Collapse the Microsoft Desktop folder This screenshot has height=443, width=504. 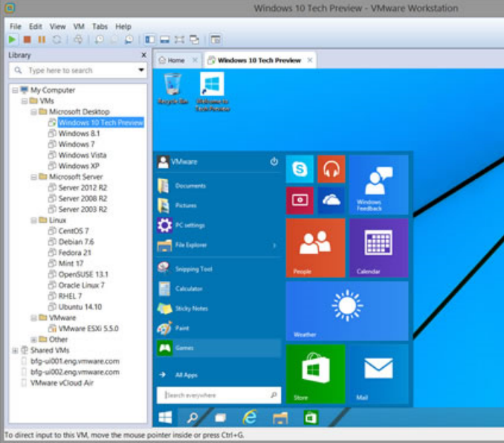point(33,112)
